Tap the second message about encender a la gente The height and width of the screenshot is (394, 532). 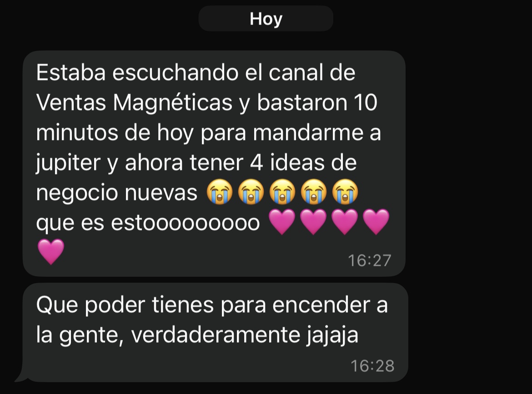pos(215,333)
